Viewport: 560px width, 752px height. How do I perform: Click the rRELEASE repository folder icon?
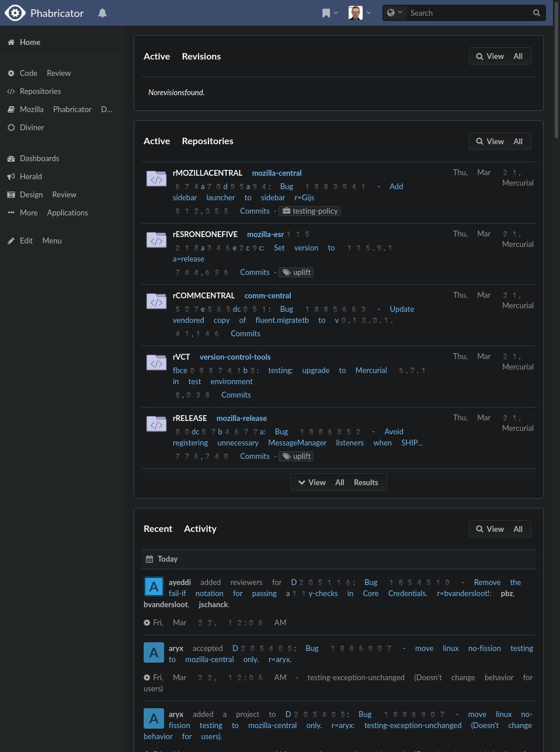(156, 424)
